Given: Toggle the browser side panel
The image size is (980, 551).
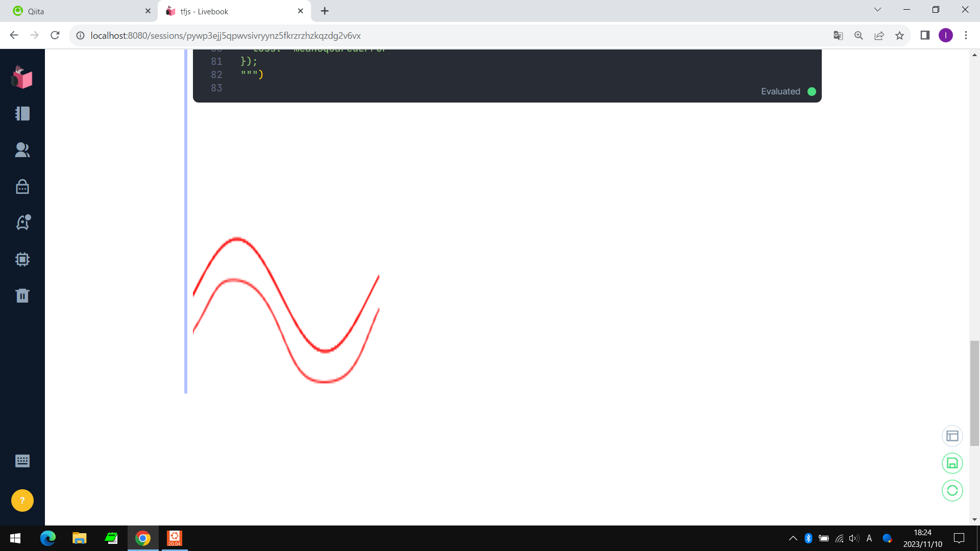Looking at the screenshot, I should click(925, 35).
